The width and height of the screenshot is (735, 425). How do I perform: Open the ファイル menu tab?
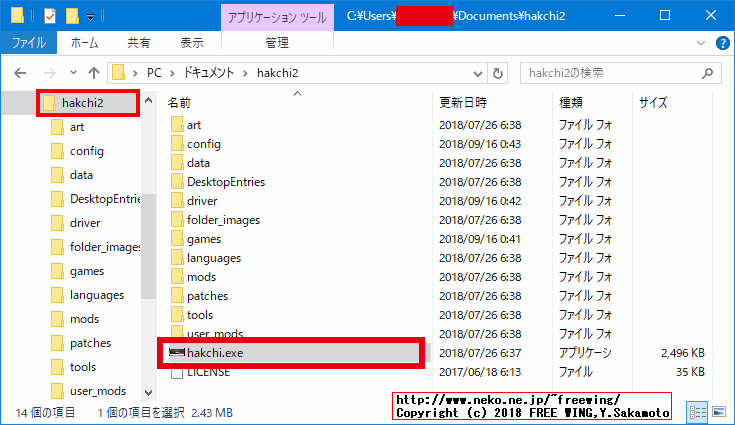point(29,43)
